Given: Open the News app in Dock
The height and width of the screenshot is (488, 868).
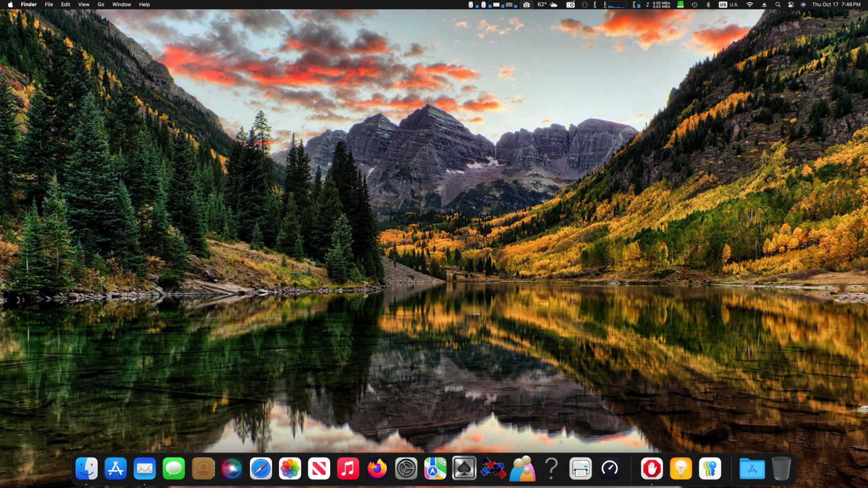Looking at the screenshot, I should (319, 468).
